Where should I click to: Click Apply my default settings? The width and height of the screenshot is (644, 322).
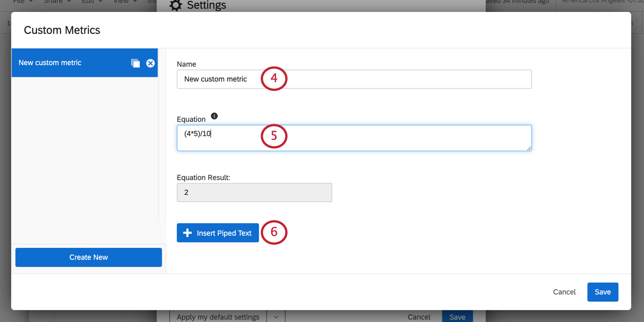[x=218, y=317]
